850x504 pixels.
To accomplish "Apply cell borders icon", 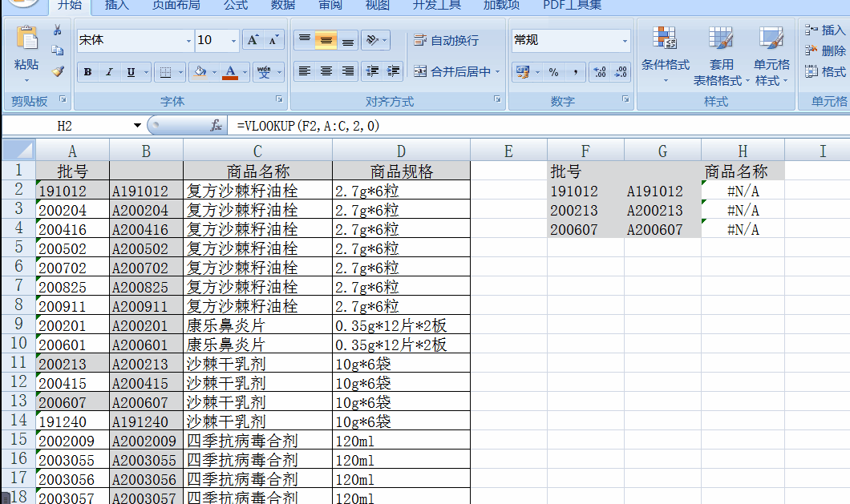I will pos(166,72).
